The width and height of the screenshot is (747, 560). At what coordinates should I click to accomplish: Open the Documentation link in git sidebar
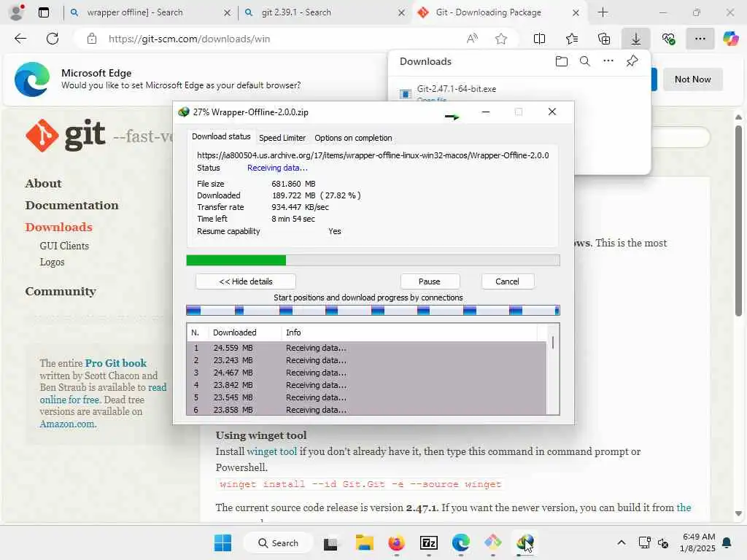[x=72, y=205]
